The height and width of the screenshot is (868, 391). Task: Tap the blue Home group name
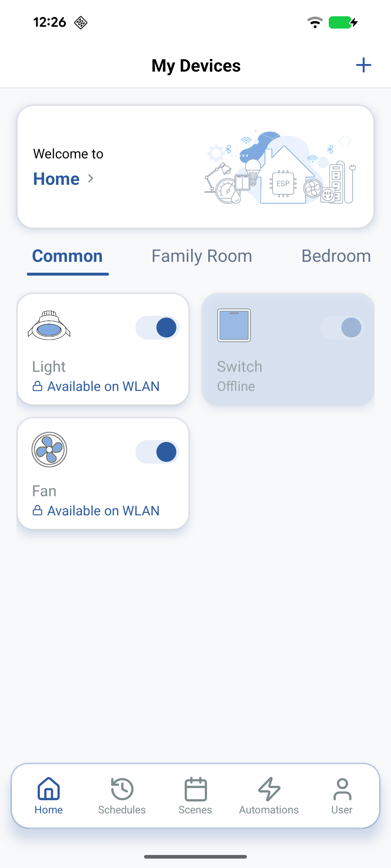coord(56,179)
